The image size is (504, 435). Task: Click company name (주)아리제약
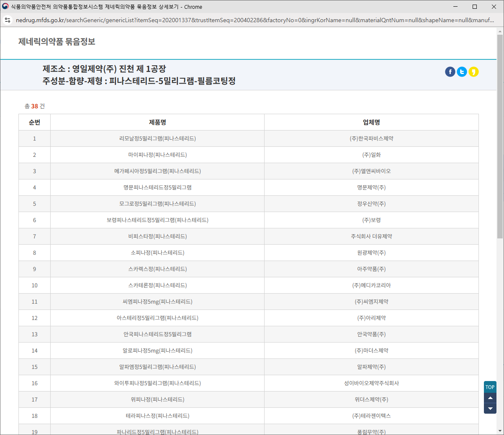click(371, 318)
